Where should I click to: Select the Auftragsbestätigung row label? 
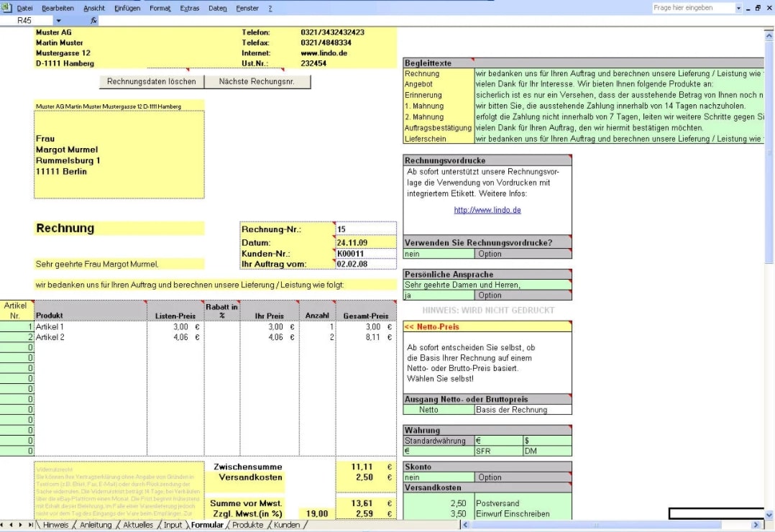(x=439, y=127)
